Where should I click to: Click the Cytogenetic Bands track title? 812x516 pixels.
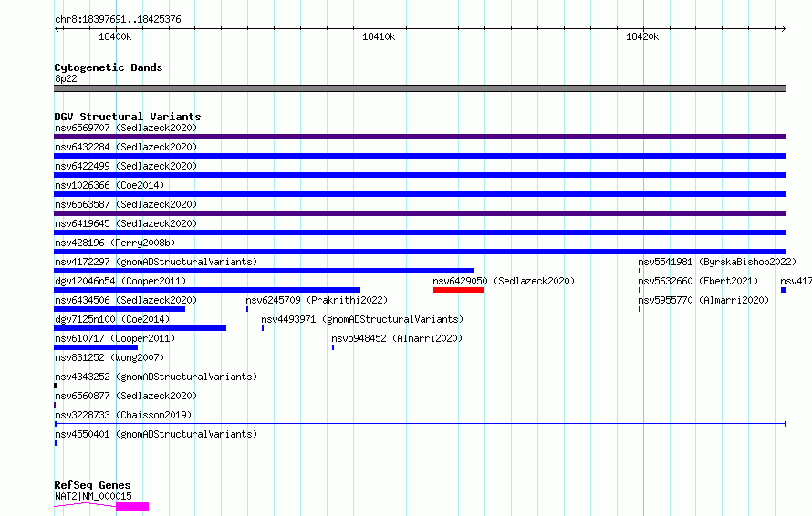tap(109, 67)
